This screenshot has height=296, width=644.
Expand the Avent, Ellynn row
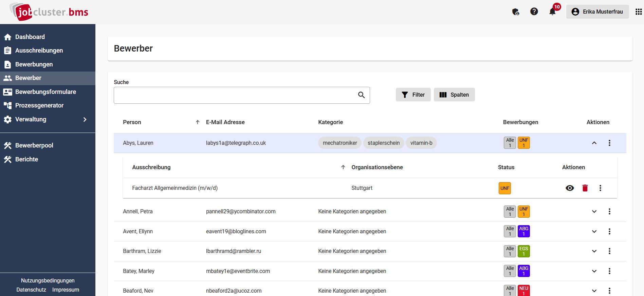click(594, 231)
